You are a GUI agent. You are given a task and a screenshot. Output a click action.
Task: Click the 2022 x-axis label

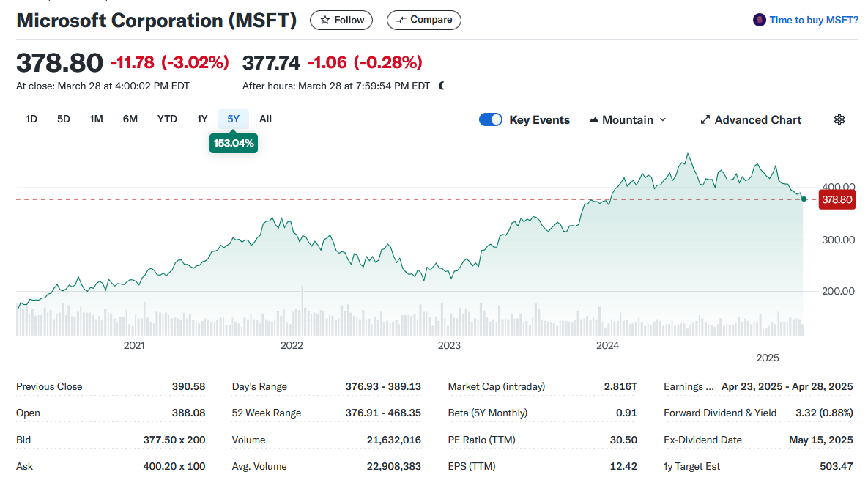coord(292,345)
